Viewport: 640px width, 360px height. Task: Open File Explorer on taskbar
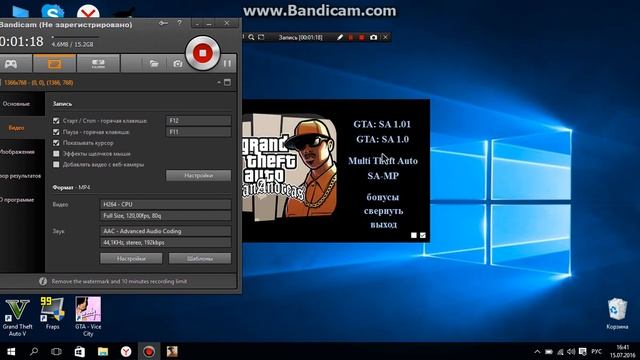(x=103, y=351)
